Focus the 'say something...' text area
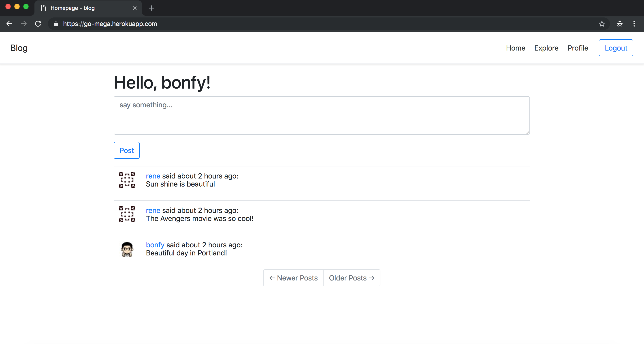Image resolution: width=644 pixels, height=344 pixels. (x=322, y=115)
